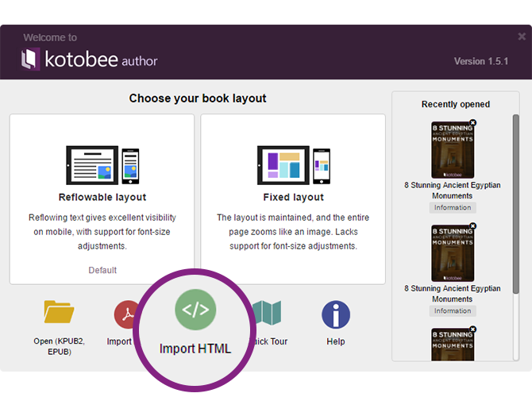Open the third partially visible book thumbnail
Image resolution: width=532 pixels, height=397 pixels.
point(452,345)
